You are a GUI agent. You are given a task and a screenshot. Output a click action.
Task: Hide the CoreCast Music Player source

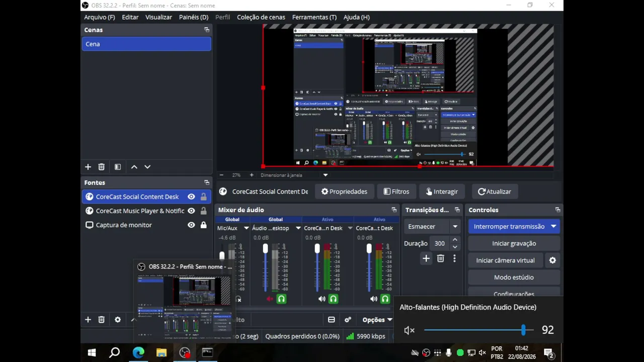point(191,211)
